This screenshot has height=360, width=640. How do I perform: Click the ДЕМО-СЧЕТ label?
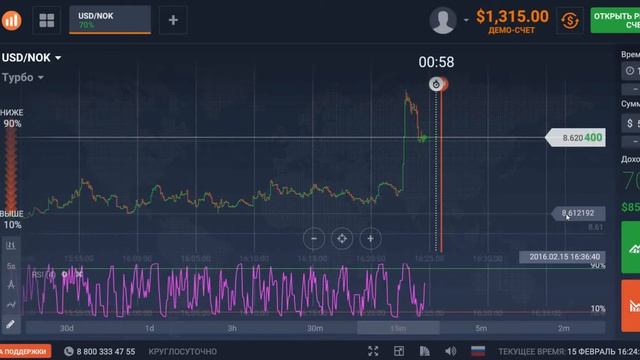[x=511, y=31]
